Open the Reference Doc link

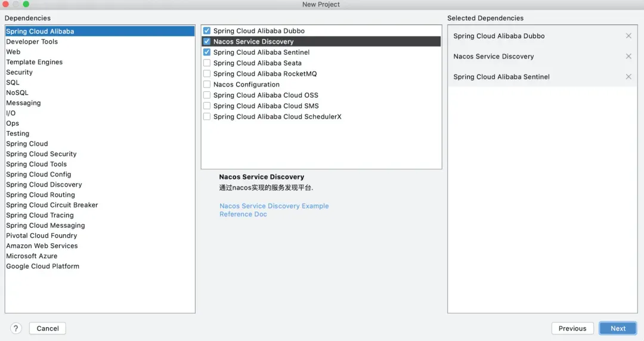click(x=243, y=214)
